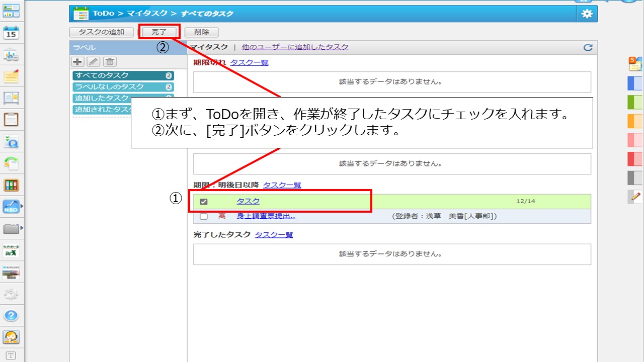Click the 完了したタスク section heading
Viewport: 644px width, 362px height.
pos(222,235)
